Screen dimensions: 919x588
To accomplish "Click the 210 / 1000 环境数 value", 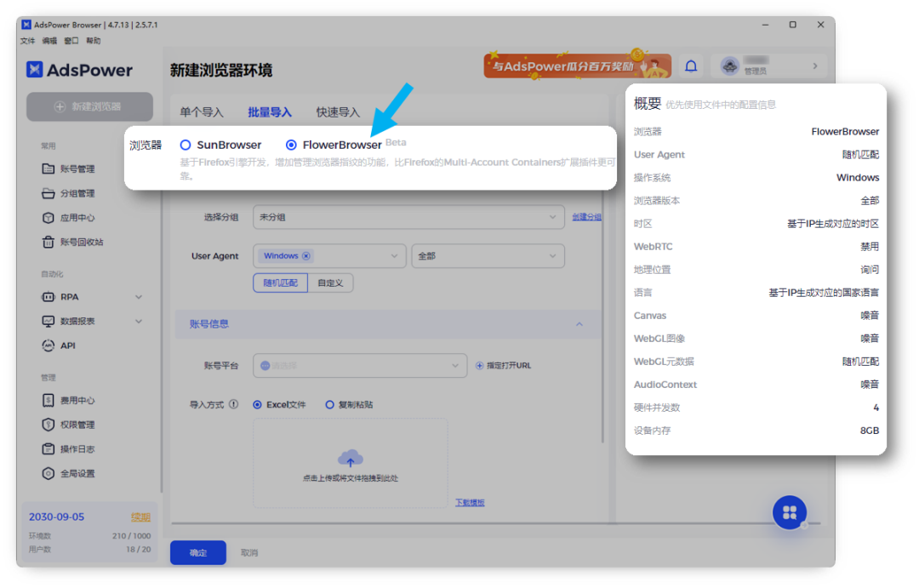I will 131,536.
